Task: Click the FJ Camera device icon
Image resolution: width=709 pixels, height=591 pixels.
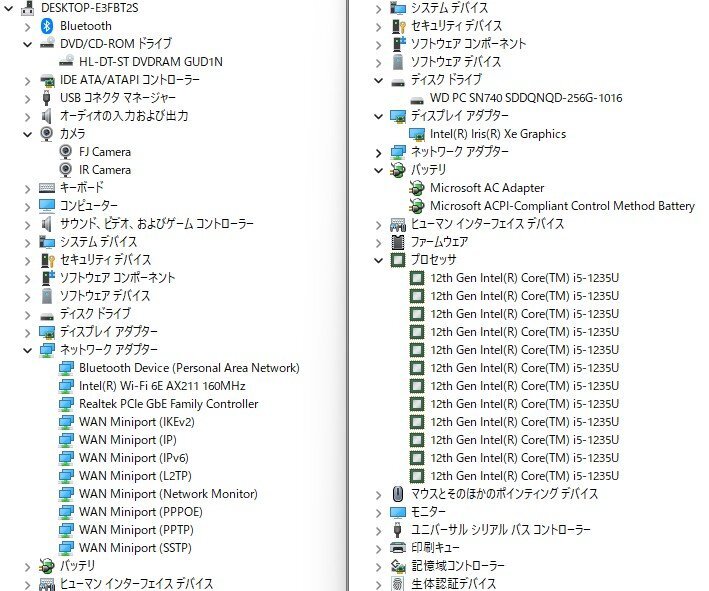Action: (x=66, y=152)
